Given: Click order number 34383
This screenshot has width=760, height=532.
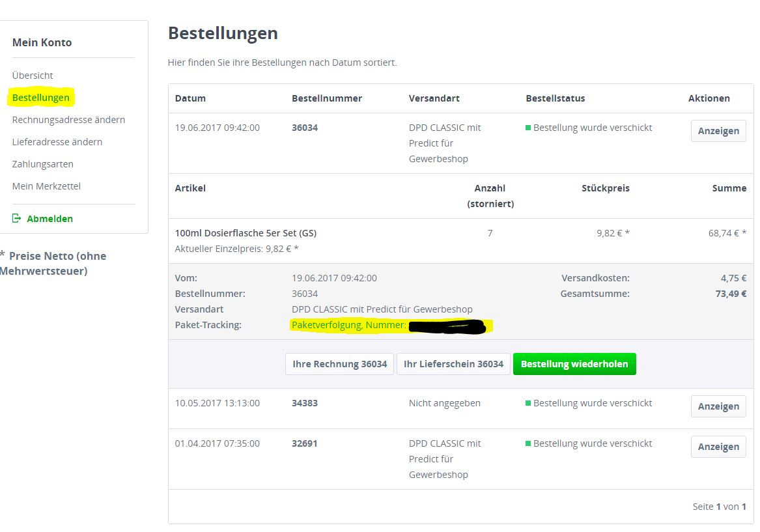Looking at the screenshot, I should coord(305,403).
